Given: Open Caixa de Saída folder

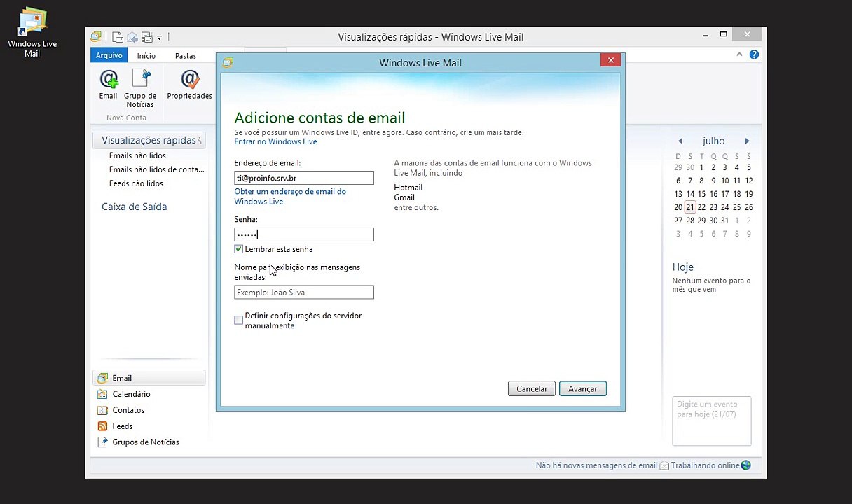Looking at the screenshot, I should click(x=134, y=206).
